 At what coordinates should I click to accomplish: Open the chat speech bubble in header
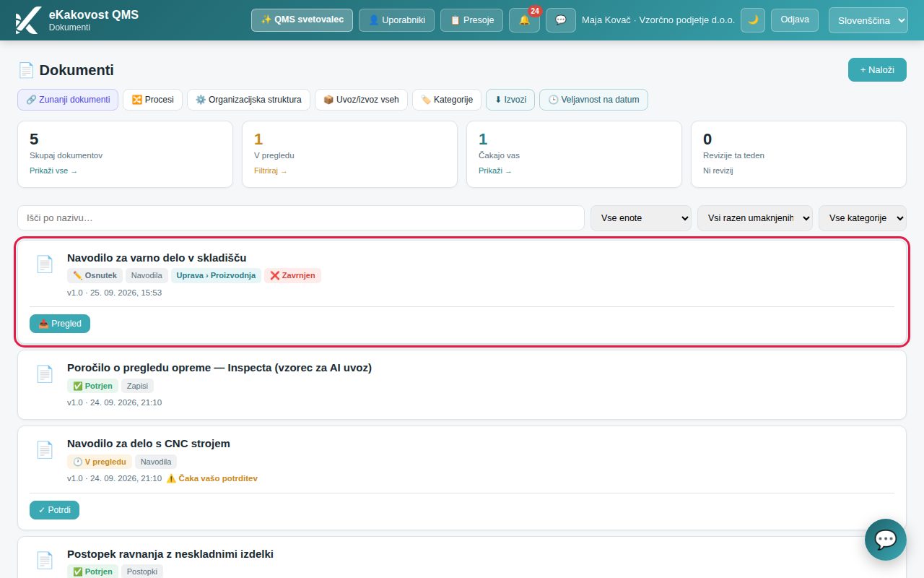(x=560, y=20)
